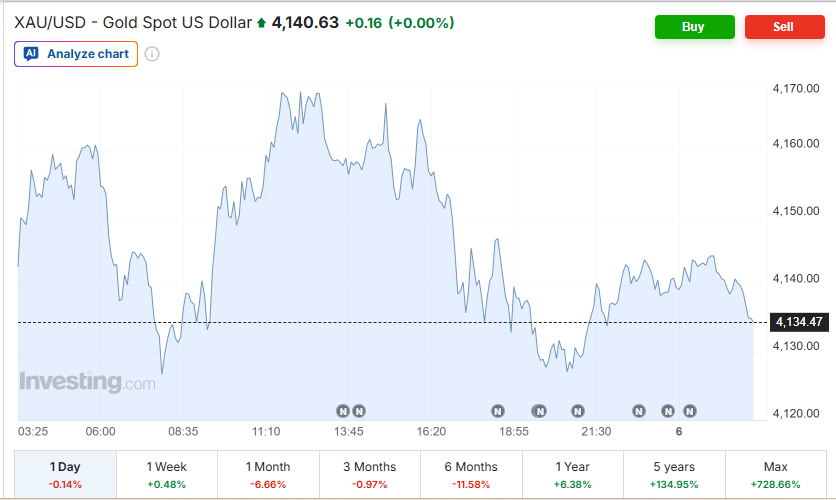
Task: Click the 08:35 time axis label
Action: (183, 431)
